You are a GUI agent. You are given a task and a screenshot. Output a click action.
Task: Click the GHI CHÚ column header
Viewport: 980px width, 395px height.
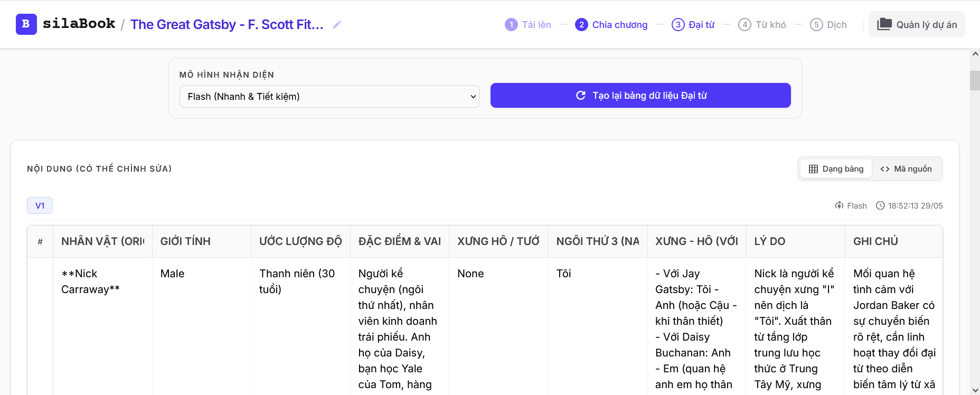click(x=894, y=241)
